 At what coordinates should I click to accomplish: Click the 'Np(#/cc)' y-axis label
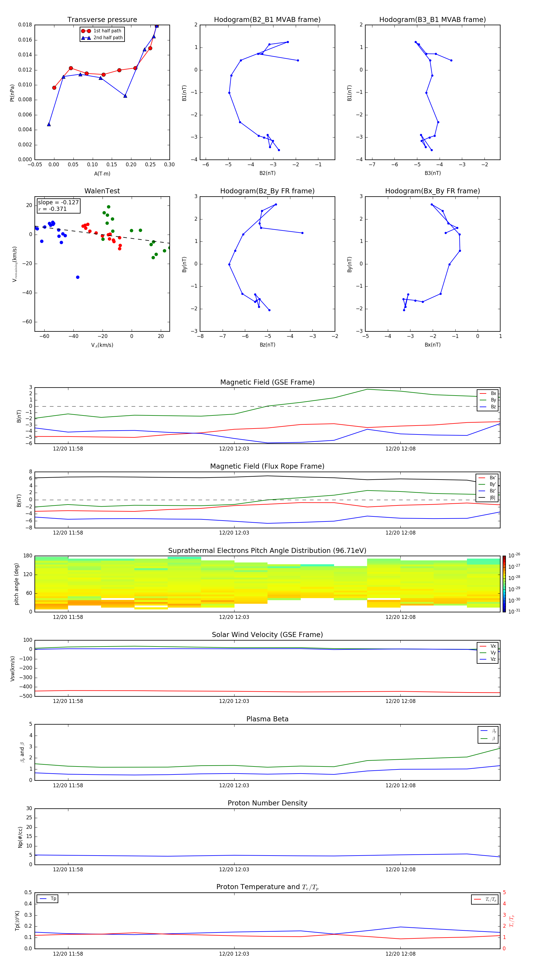(x=20, y=837)
